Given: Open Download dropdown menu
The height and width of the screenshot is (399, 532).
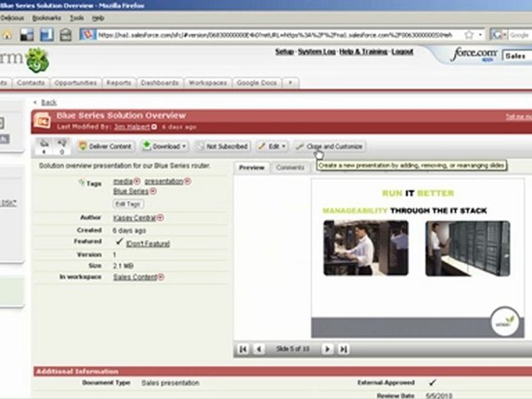Looking at the screenshot, I should pyautogui.click(x=165, y=146).
